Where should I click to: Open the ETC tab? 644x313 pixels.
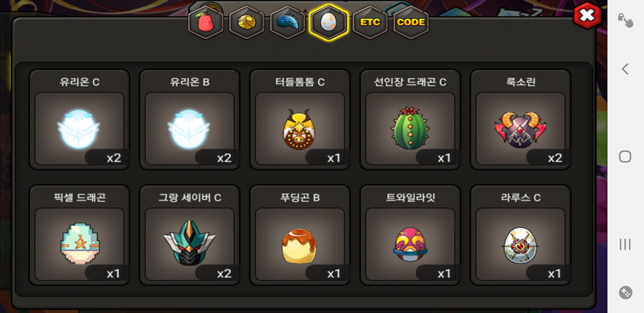[x=370, y=23]
